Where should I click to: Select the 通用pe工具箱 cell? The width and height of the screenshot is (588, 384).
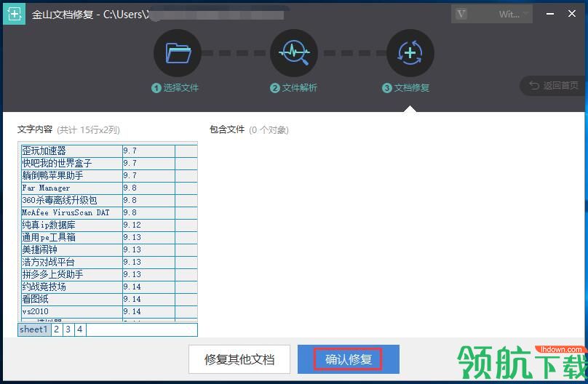[x=71, y=238]
